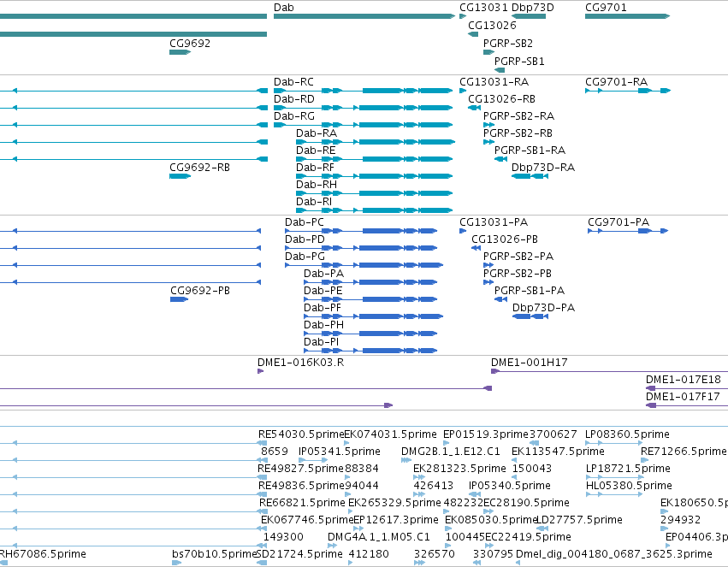Click the PGRP-SB2 gene label
728x567 pixels.
[x=508, y=43]
